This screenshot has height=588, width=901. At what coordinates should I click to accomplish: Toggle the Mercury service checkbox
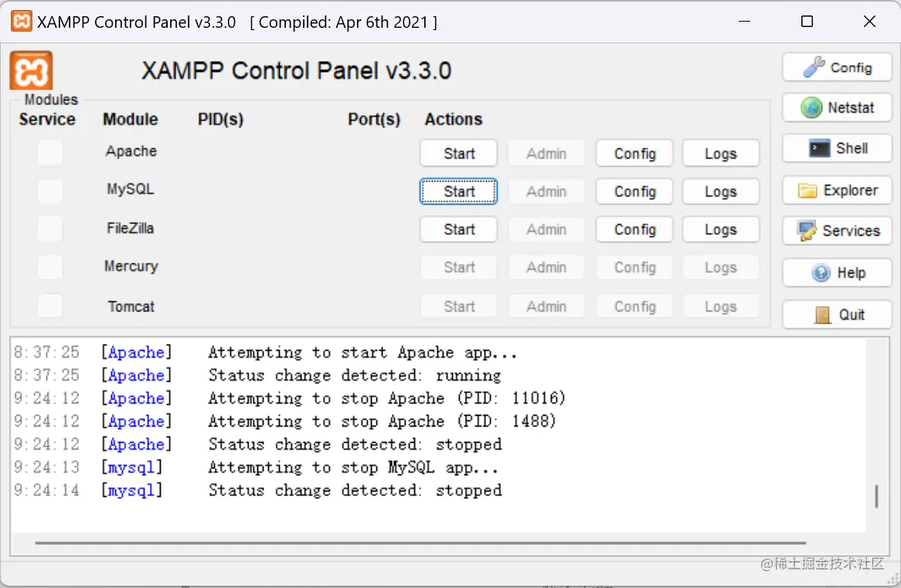[50, 267]
